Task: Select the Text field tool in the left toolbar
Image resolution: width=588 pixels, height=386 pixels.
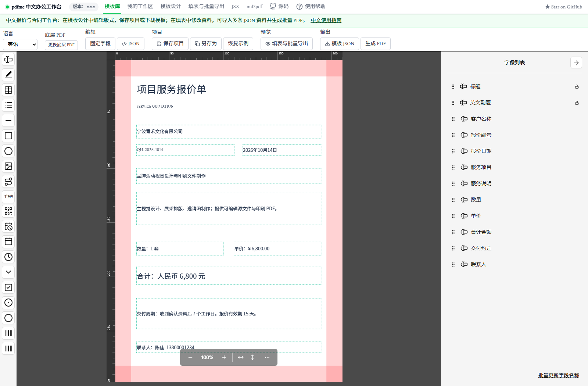Action: (8, 60)
